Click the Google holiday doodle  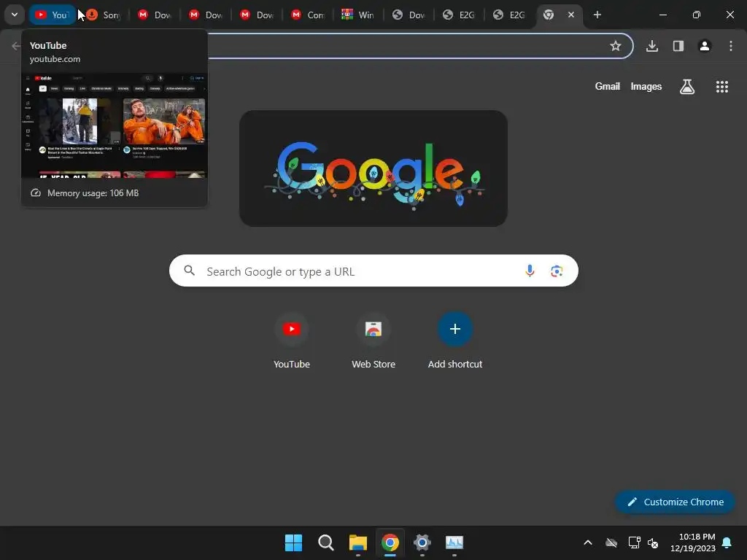pos(373,168)
